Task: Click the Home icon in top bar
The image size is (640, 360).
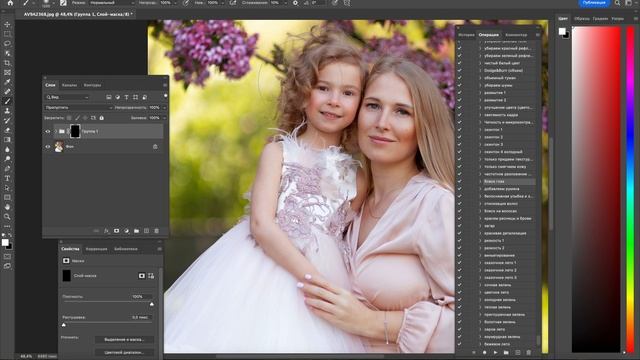Action: point(10,3)
